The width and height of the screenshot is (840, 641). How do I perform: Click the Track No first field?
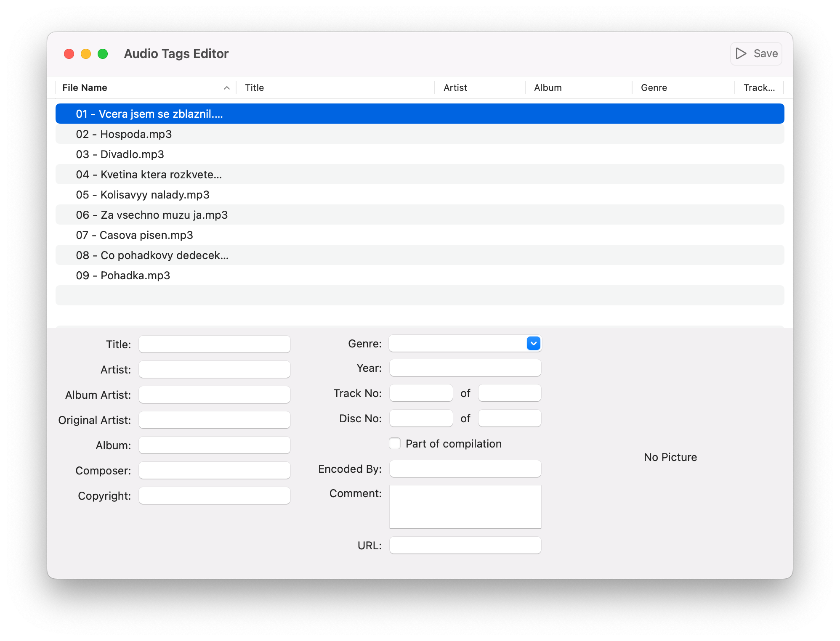(421, 393)
